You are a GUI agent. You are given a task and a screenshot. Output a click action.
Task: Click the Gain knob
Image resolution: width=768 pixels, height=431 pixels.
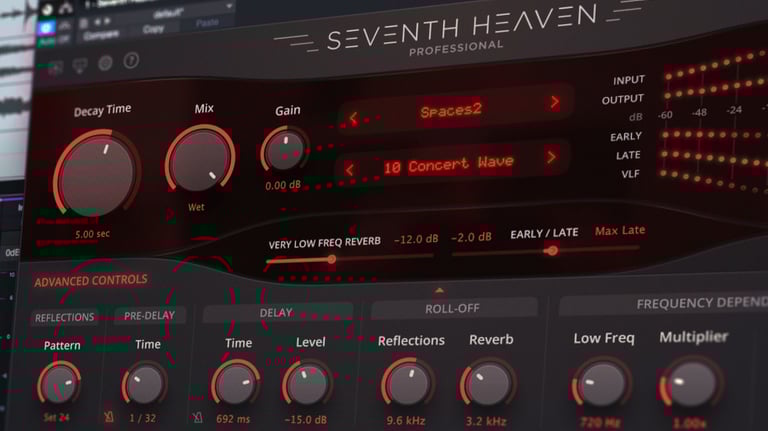coord(285,149)
